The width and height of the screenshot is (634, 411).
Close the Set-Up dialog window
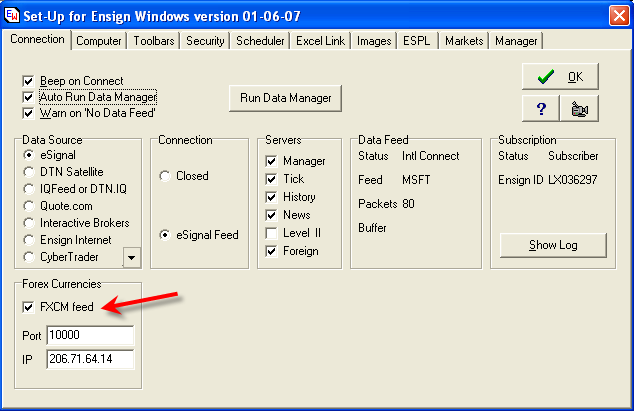pyautogui.click(x=614, y=15)
